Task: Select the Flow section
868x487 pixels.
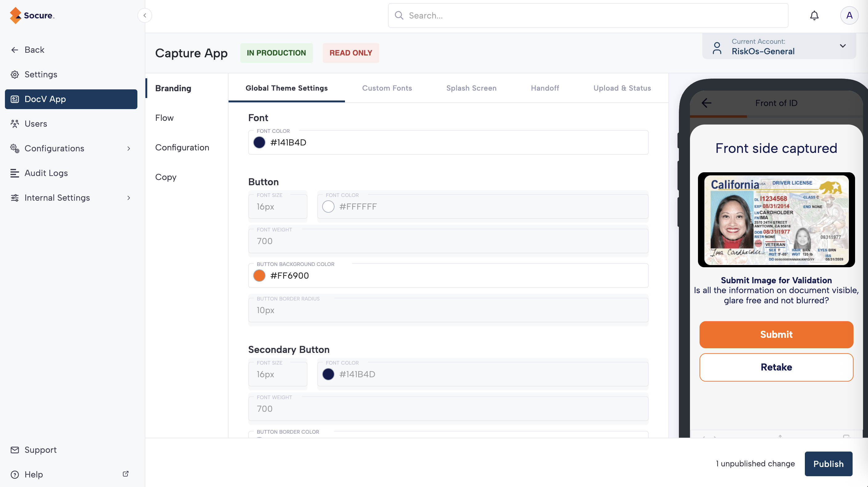Action: pyautogui.click(x=164, y=118)
